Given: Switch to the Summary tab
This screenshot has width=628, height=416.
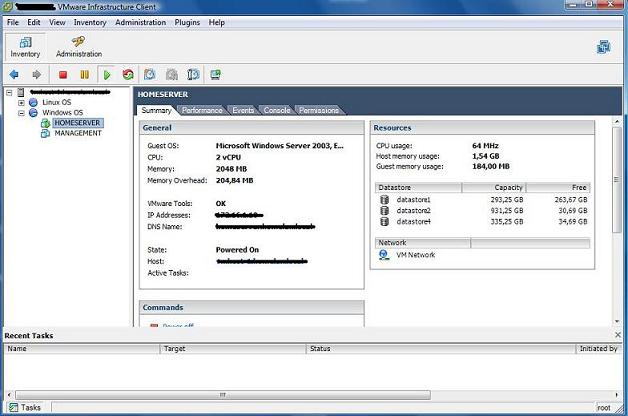Looking at the screenshot, I should coord(156,110).
